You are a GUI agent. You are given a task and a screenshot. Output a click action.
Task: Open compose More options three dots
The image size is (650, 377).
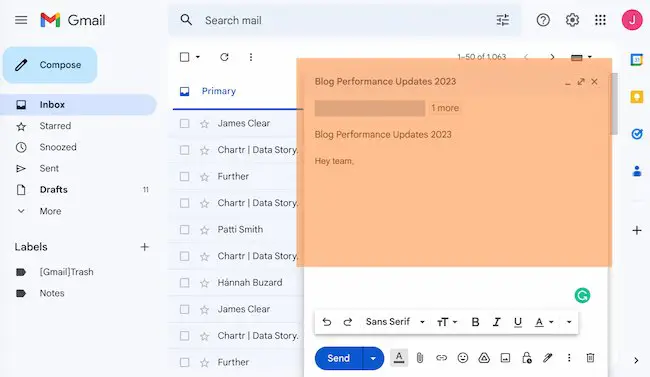[x=569, y=358]
